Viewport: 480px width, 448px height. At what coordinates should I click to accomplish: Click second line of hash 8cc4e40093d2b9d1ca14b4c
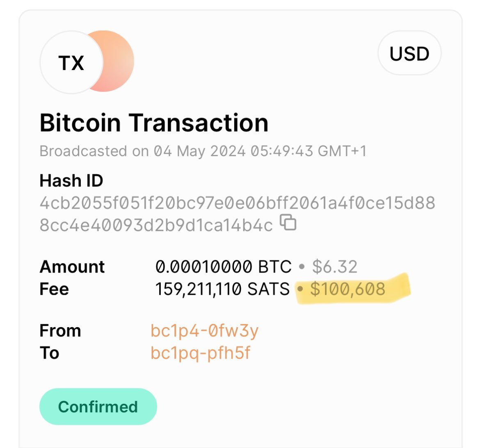point(156,225)
